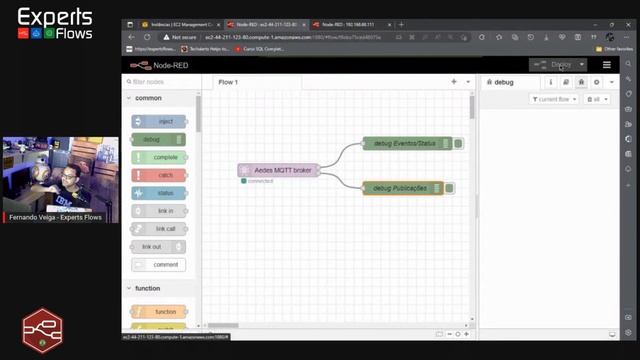Switch to the second Node-RED browser tab

[x=353, y=24]
